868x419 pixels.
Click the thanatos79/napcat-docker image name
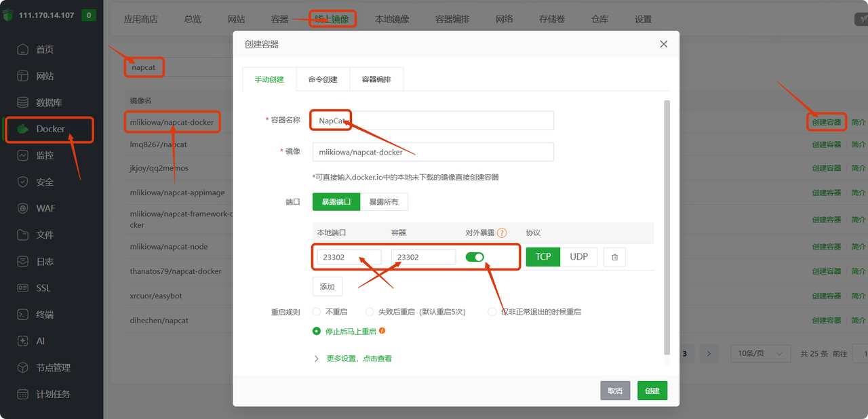(176, 271)
